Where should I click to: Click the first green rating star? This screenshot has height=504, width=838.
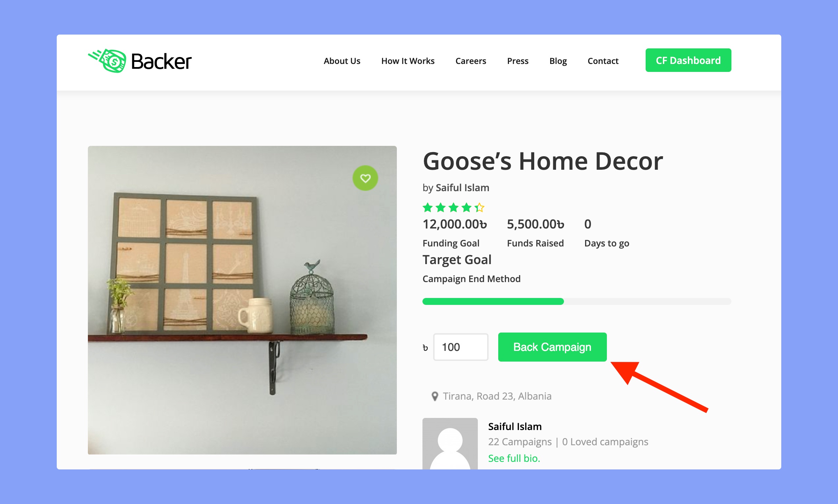pos(428,208)
